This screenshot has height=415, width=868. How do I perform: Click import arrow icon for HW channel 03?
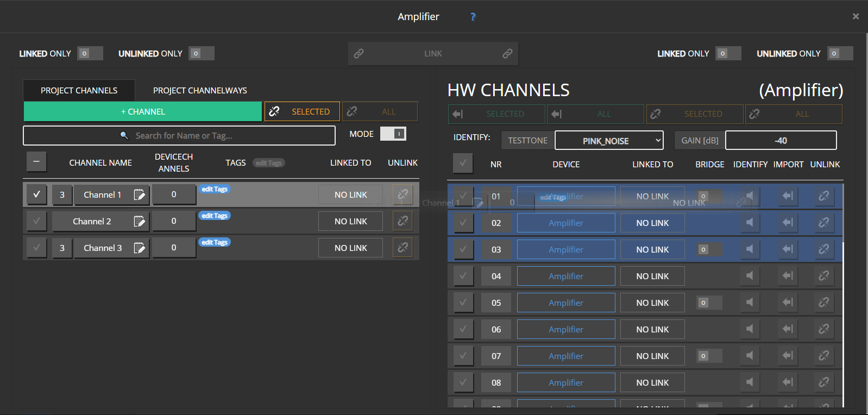[x=788, y=249]
